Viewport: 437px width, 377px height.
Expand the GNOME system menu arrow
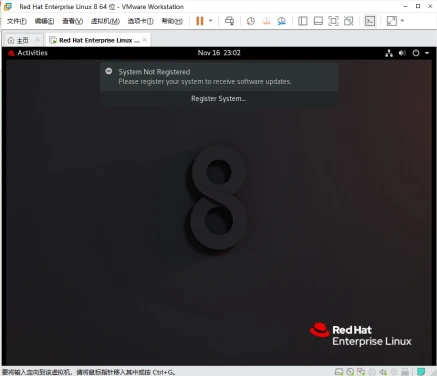[x=427, y=53]
